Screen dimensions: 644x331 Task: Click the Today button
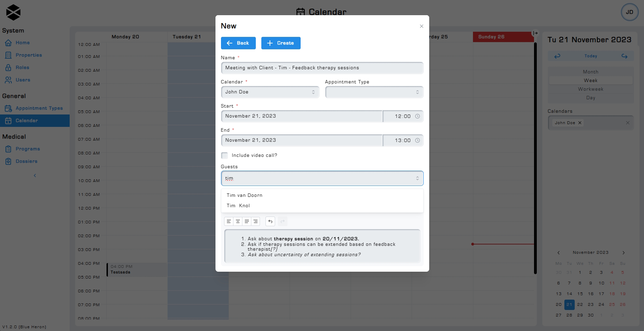point(591,56)
